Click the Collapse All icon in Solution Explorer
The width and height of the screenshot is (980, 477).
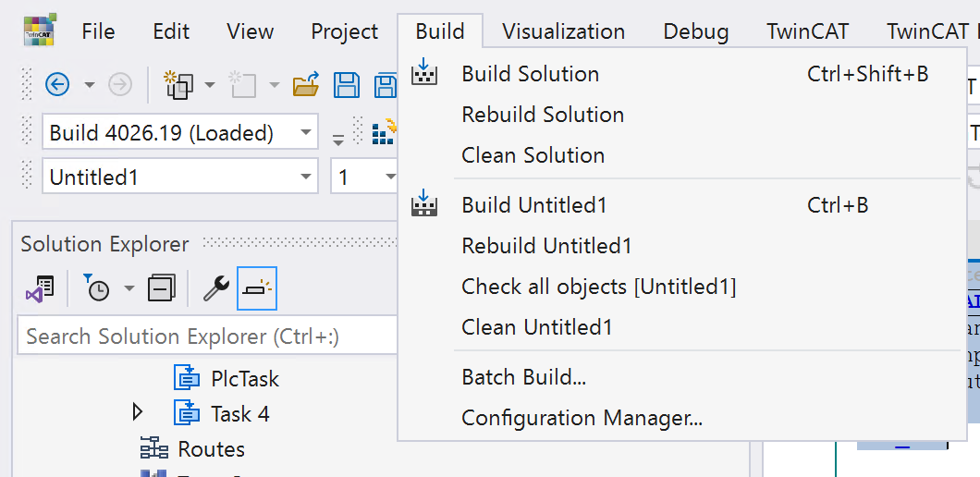point(162,288)
